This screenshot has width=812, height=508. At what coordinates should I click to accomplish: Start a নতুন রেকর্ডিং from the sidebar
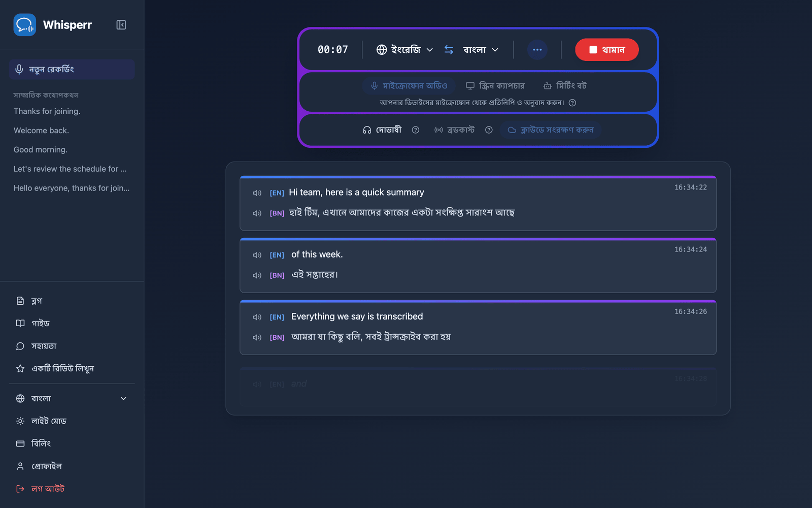pyautogui.click(x=72, y=70)
